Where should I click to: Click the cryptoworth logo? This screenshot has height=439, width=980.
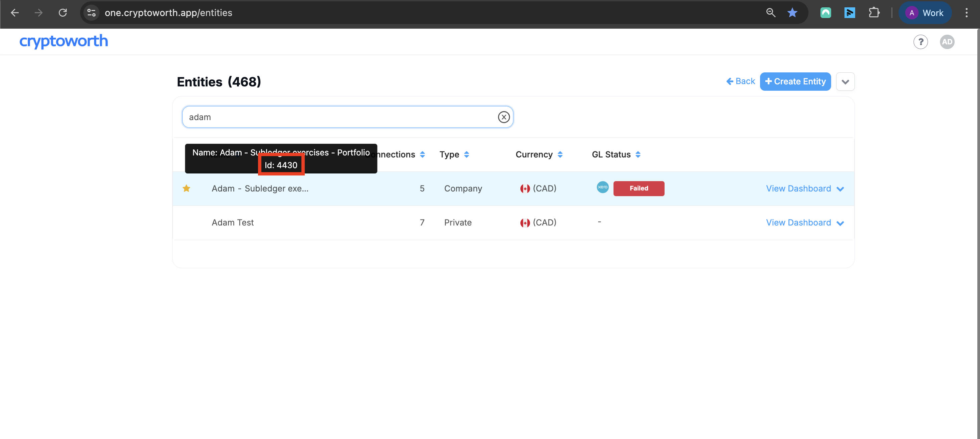pos(63,41)
